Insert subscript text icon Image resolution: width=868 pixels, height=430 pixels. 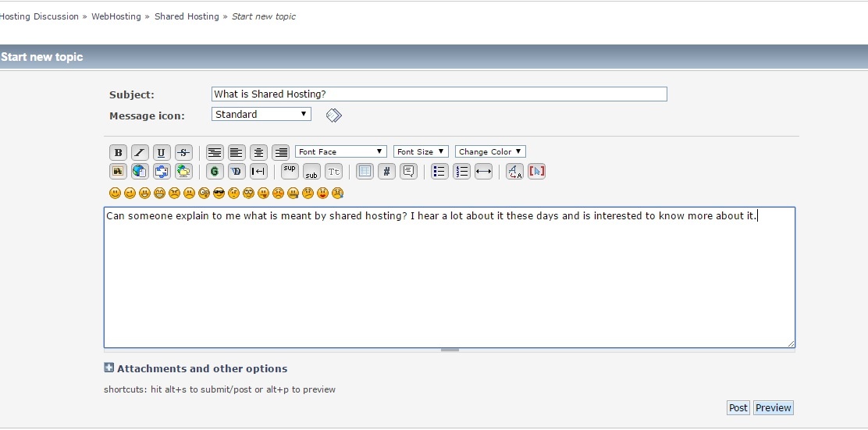311,172
